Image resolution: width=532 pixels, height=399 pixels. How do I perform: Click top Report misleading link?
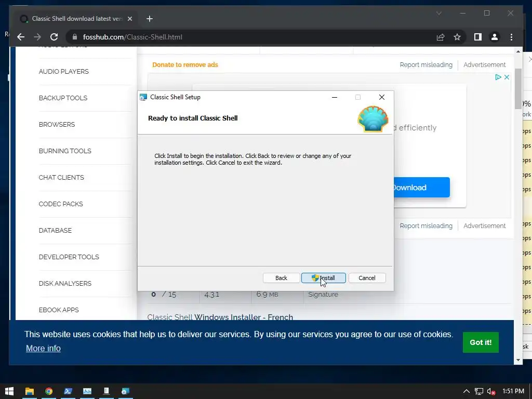tap(426, 65)
